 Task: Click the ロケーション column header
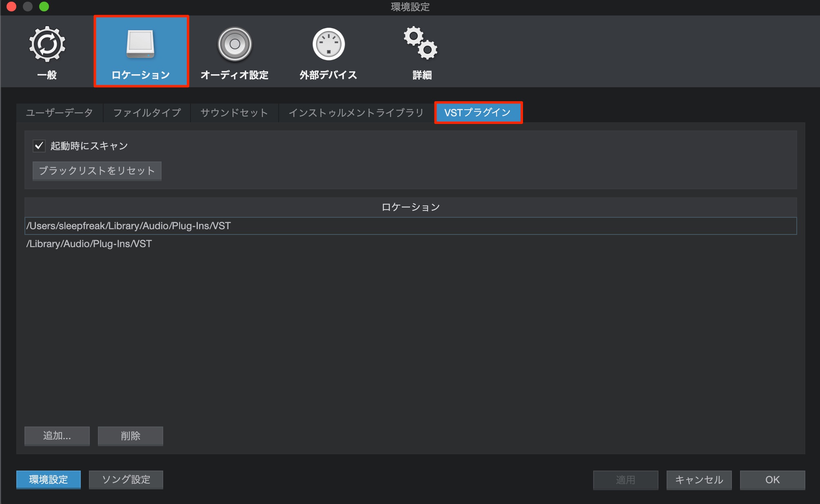click(x=411, y=207)
